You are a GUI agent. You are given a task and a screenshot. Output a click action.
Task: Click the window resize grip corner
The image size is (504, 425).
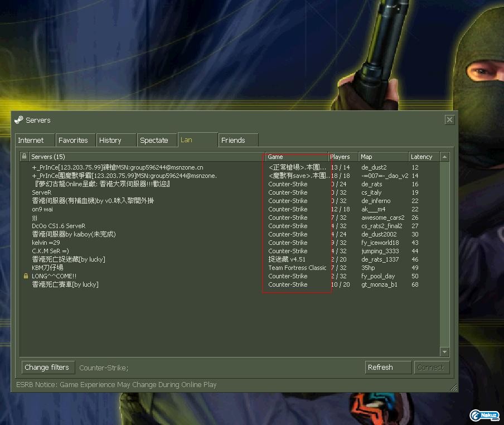(x=453, y=388)
